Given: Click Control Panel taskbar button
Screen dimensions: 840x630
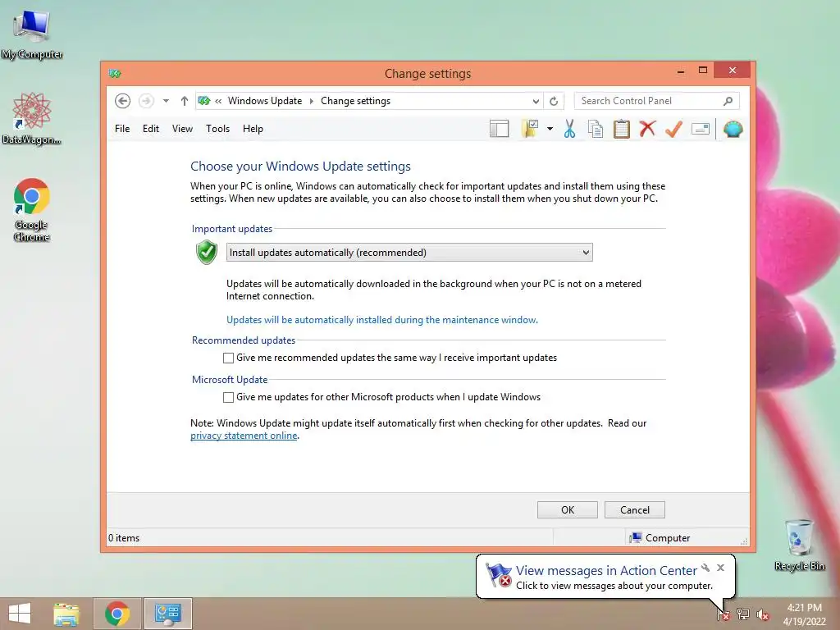Looking at the screenshot, I should [x=167, y=614].
